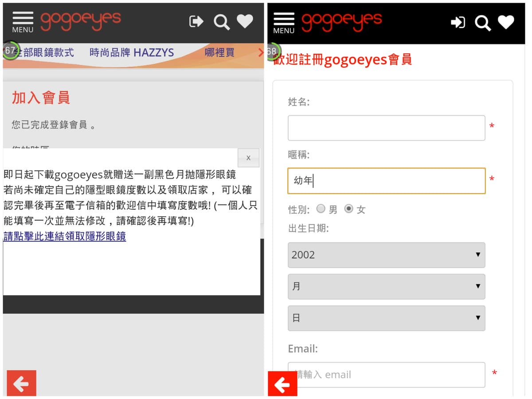
Task: Click the Email: label
Action: click(303, 348)
